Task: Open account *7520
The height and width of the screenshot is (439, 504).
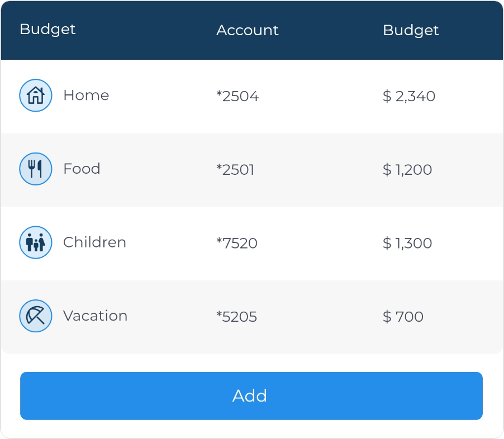Action: 237,244
